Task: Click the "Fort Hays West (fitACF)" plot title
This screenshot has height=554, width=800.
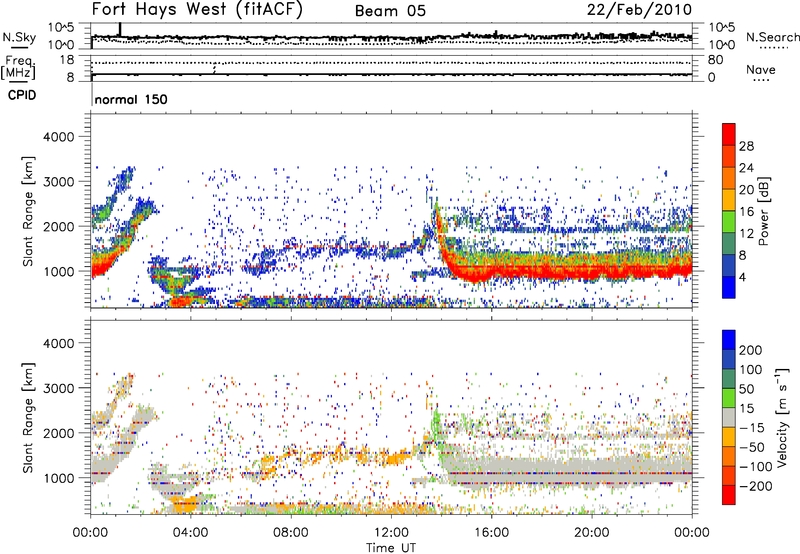Action: [197, 10]
